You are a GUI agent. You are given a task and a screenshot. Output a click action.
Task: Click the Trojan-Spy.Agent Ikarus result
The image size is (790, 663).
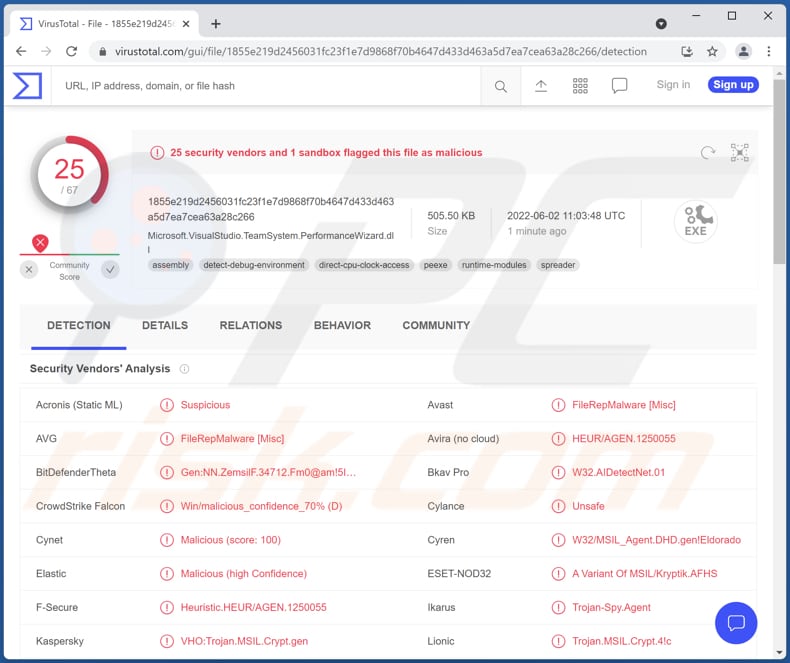click(611, 608)
